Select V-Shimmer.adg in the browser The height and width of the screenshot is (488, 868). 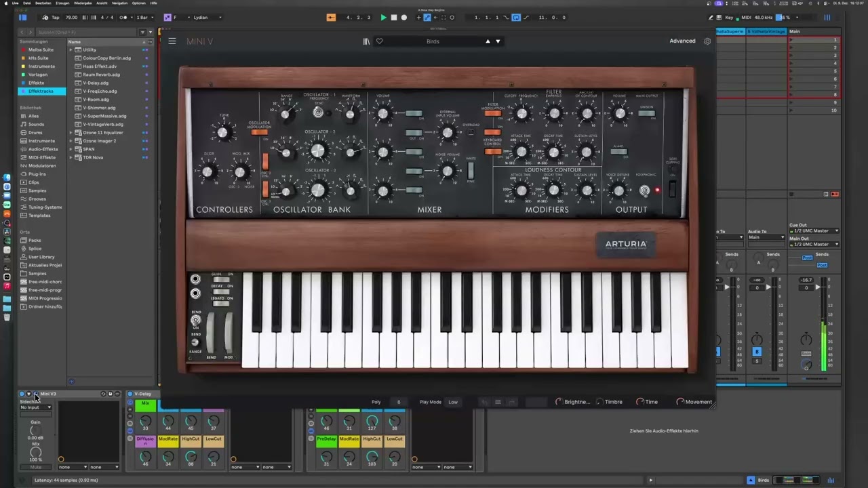(x=99, y=108)
